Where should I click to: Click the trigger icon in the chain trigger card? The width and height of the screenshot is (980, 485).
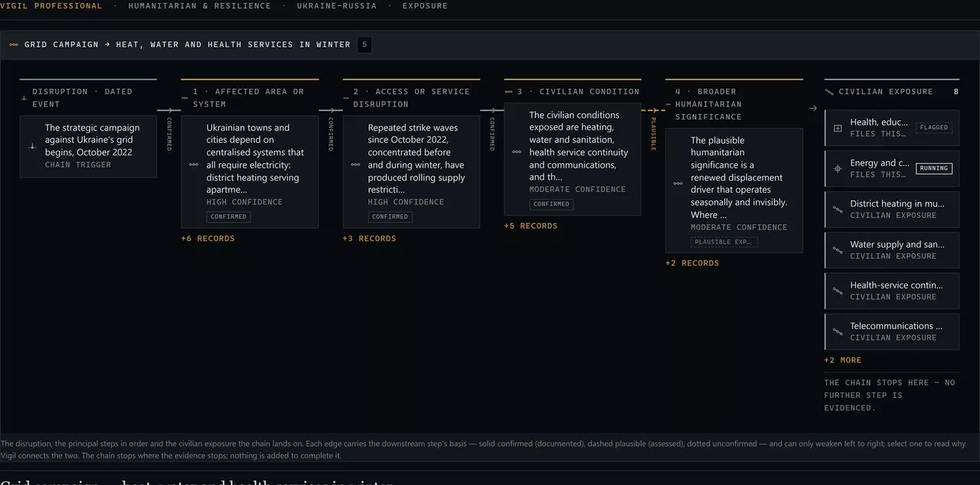pos(32,146)
